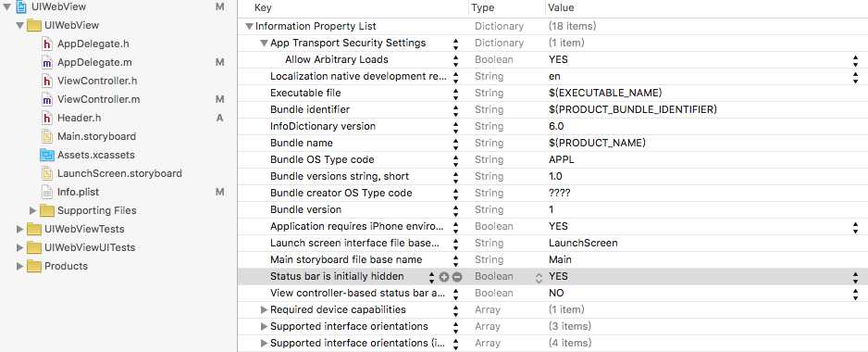
Task: Expand the Supporting Files folder
Action: [x=32, y=210]
